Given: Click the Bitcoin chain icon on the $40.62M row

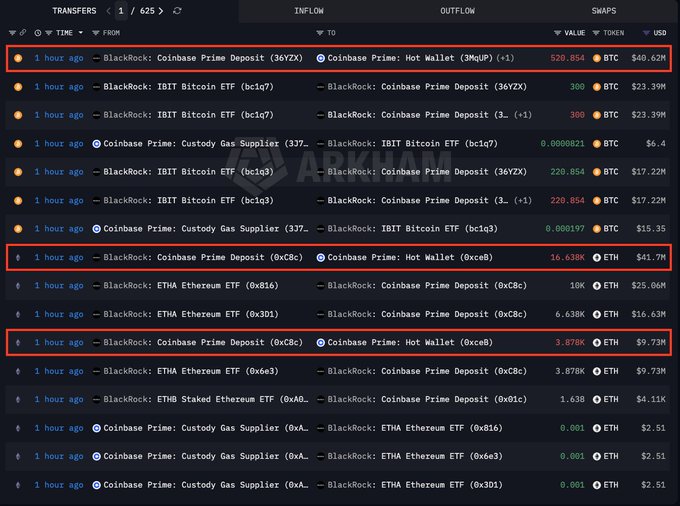Looking at the screenshot, I should pyautogui.click(x=18, y=58).
